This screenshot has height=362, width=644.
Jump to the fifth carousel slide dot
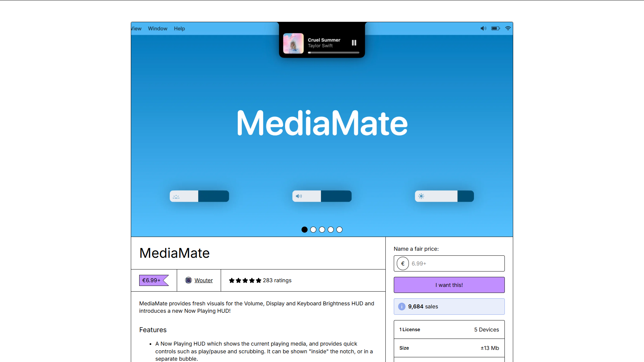coord(339,230)
